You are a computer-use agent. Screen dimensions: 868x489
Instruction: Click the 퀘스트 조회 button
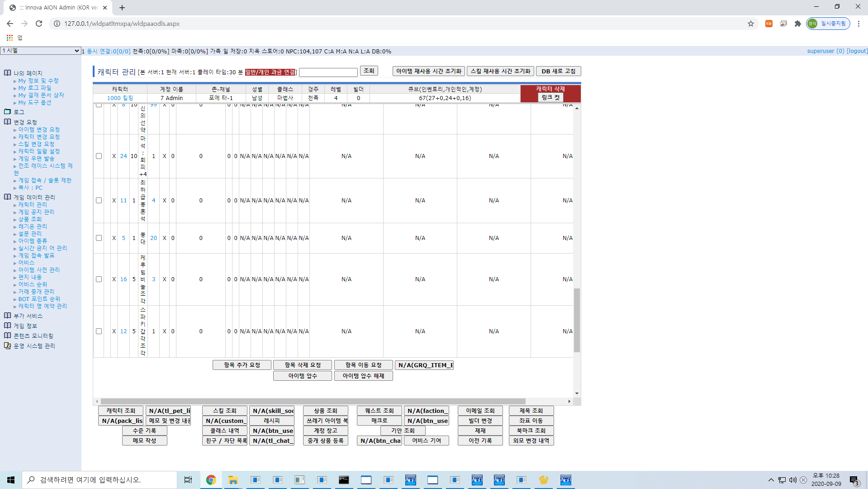[x=379, y=411]
